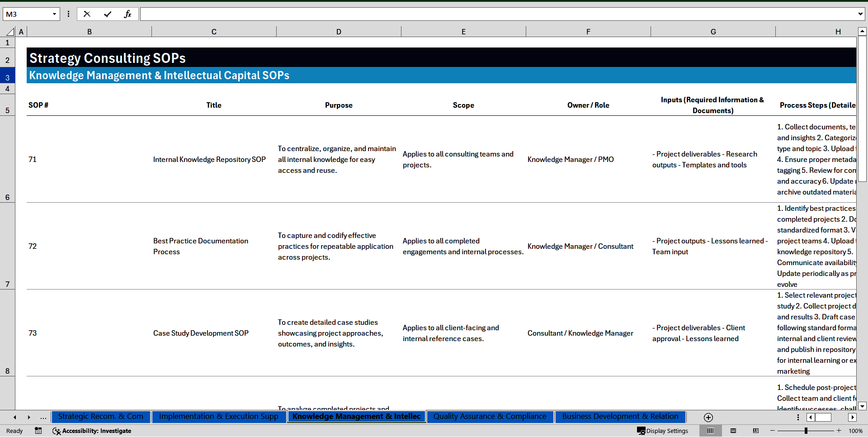The image size is (868, 437).
Task: Open zoom dialog from 100% label
Action: 855,431
